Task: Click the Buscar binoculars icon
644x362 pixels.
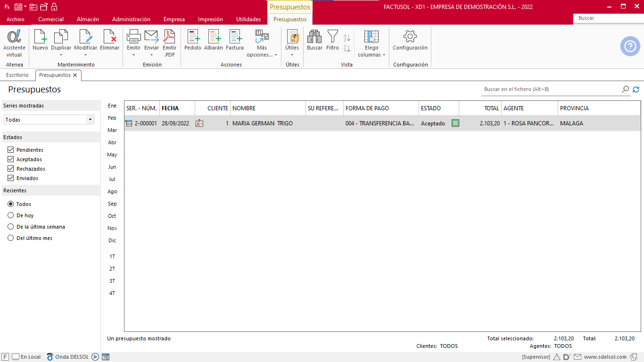Action: tap(314, 37)
